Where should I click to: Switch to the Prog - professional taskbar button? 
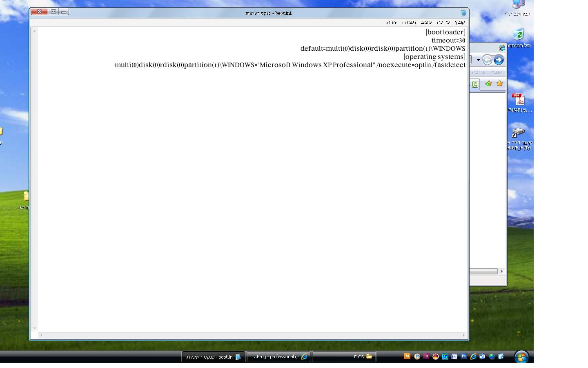click(x=279, y=357)
